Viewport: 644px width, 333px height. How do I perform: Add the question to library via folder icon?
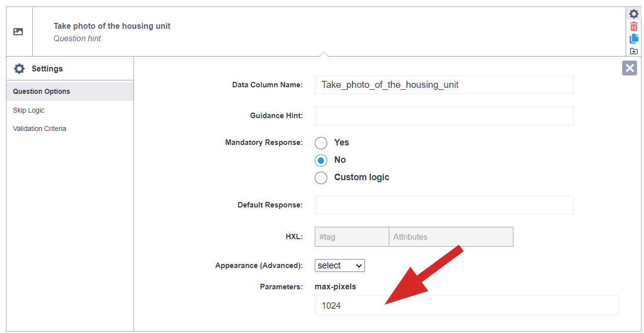(x=634, y=51)
